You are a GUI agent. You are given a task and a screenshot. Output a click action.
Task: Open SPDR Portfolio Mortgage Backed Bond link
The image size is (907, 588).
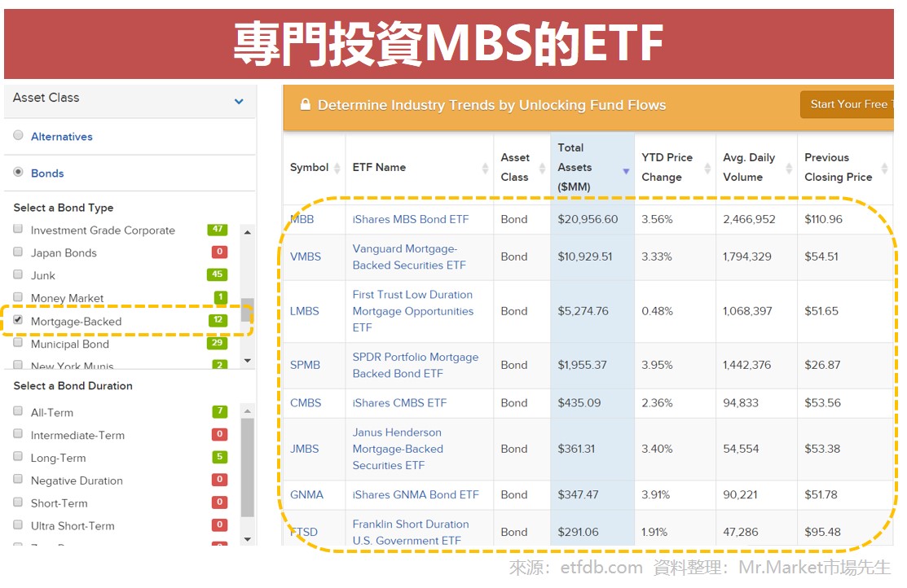pyautogui.click(x=416, y=366)
